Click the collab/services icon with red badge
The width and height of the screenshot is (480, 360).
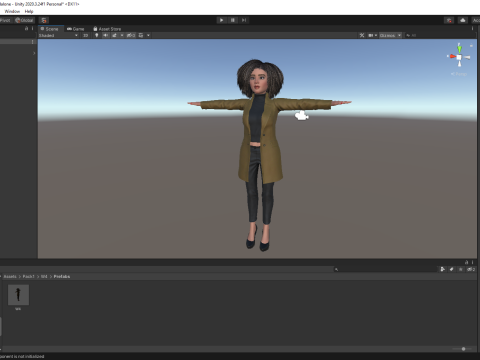449,20
